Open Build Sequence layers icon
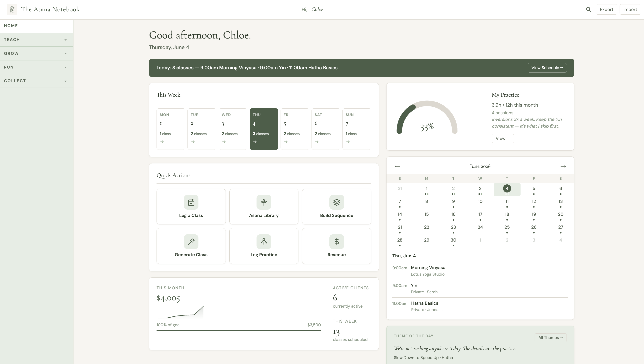This screenshot has width=644, height=364. click(x=337, y=202)
